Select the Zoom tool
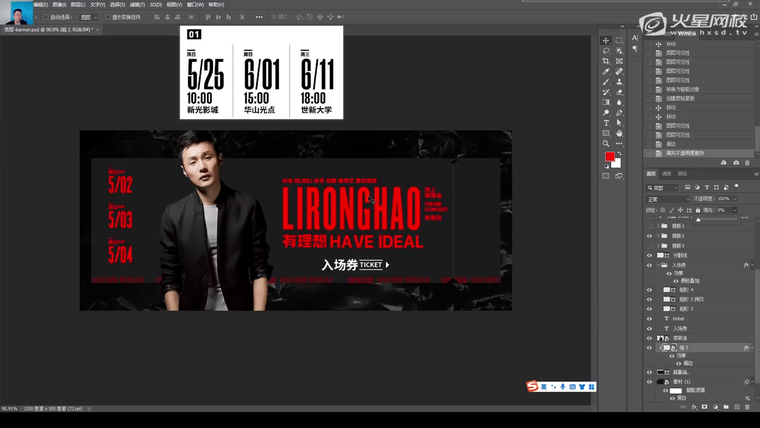 [x=606, y=144]
